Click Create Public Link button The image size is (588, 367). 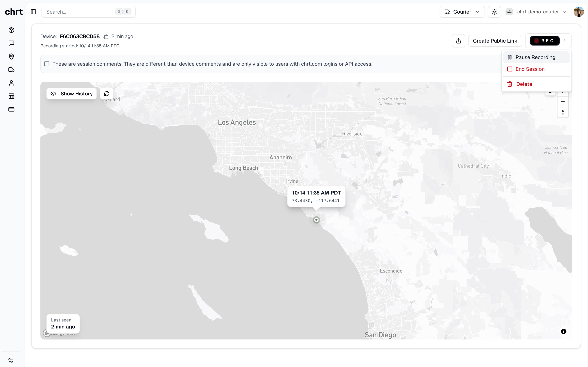tap(495, 41)
